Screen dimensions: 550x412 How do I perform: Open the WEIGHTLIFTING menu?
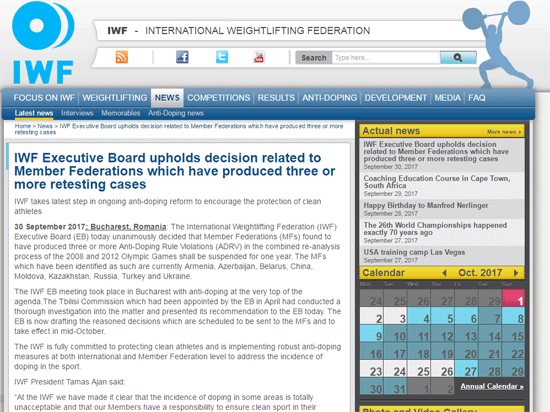[115, 98]
